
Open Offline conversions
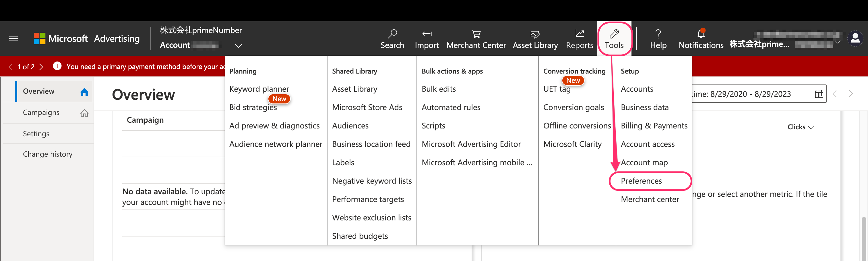point(577,126)
